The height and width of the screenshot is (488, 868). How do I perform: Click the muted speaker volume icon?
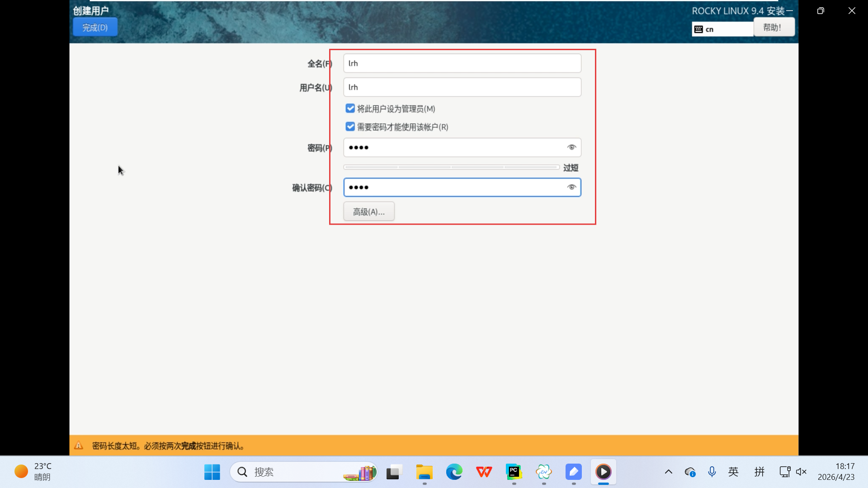tap(801, 472)
